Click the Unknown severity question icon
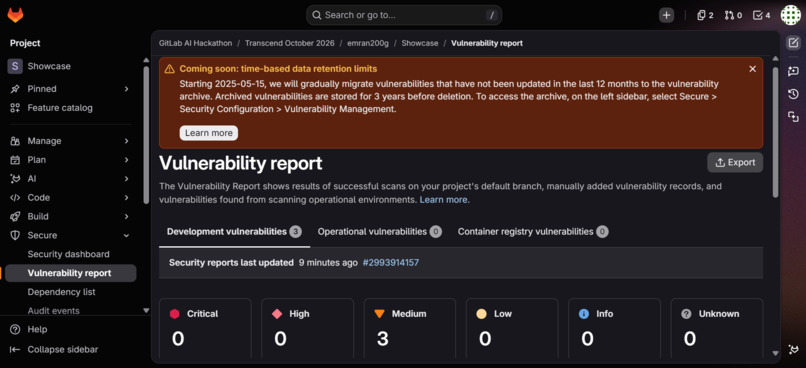 686,314
